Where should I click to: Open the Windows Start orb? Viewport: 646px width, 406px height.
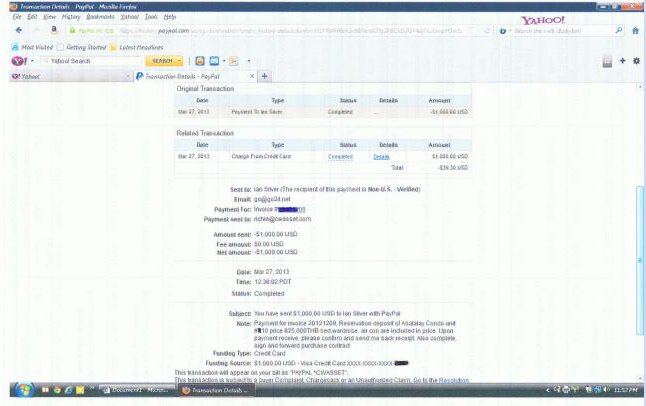click(24, 390)
